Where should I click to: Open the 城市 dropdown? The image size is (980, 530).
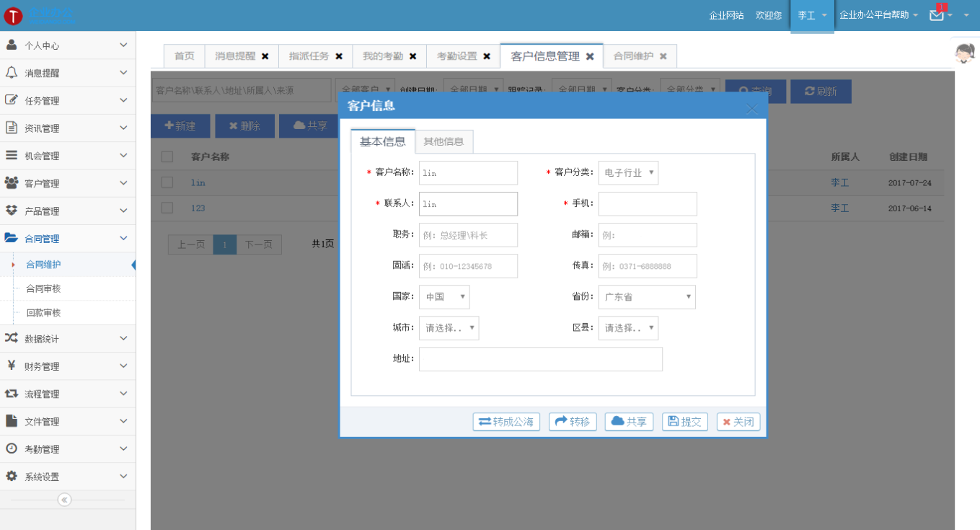point(449,327)
